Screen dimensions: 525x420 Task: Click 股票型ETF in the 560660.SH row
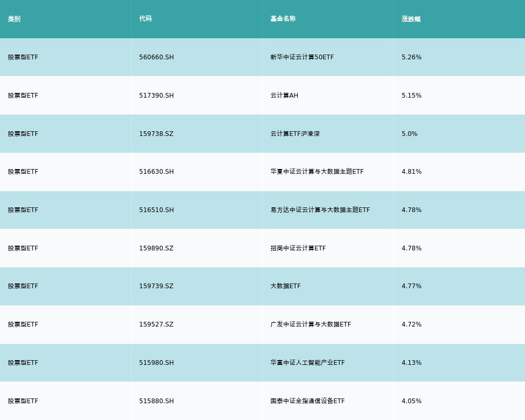[x=23, y=57]
